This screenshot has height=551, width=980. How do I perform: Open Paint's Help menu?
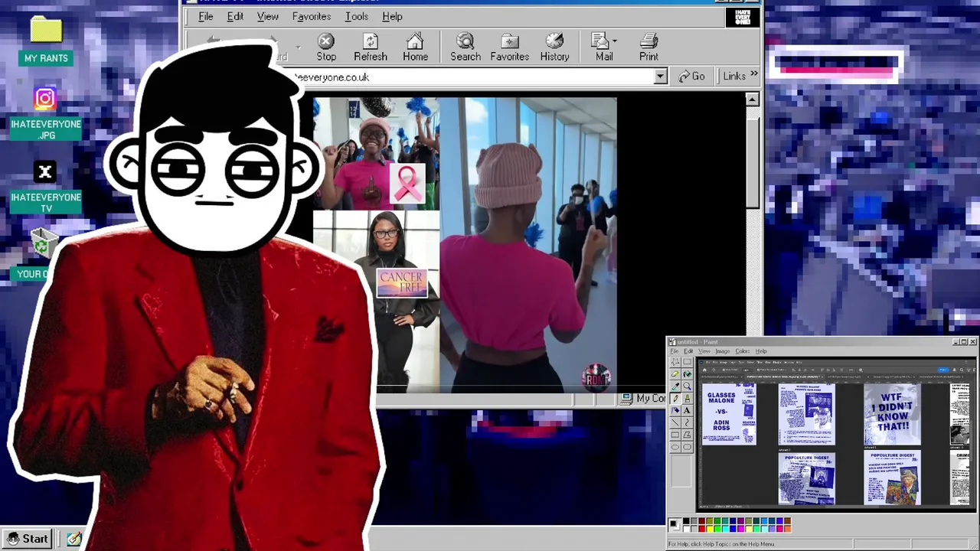(761, 351)
